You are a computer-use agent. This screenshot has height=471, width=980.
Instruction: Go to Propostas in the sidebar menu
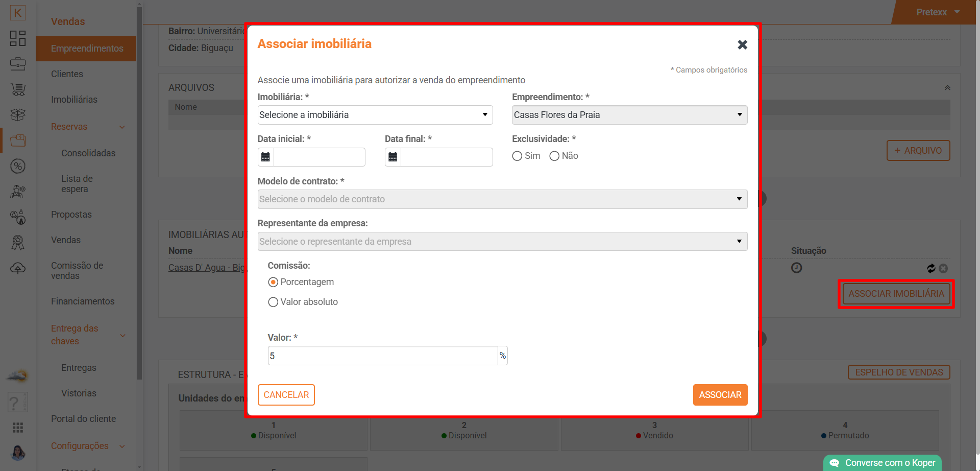(71, 215)
